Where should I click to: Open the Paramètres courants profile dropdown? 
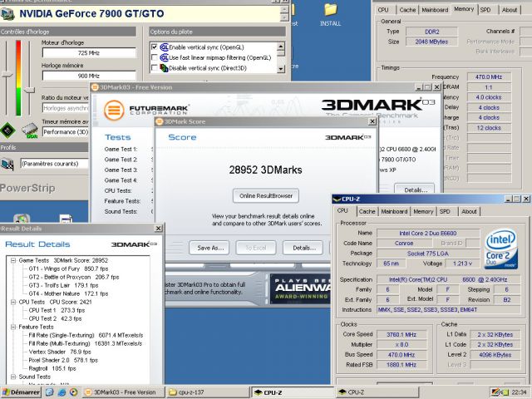pyautogui.click(x=54, y=164)
